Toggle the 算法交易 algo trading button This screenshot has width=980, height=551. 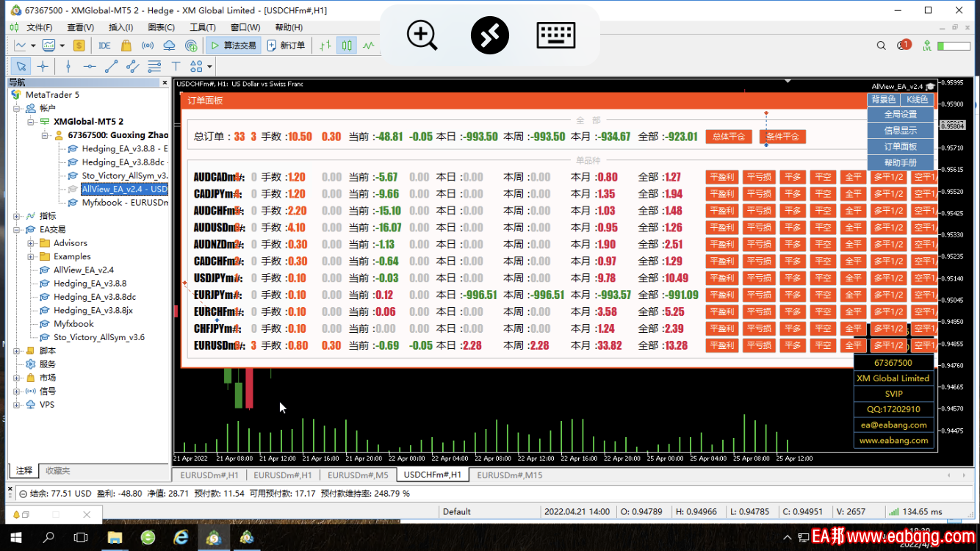click(234, 46)
